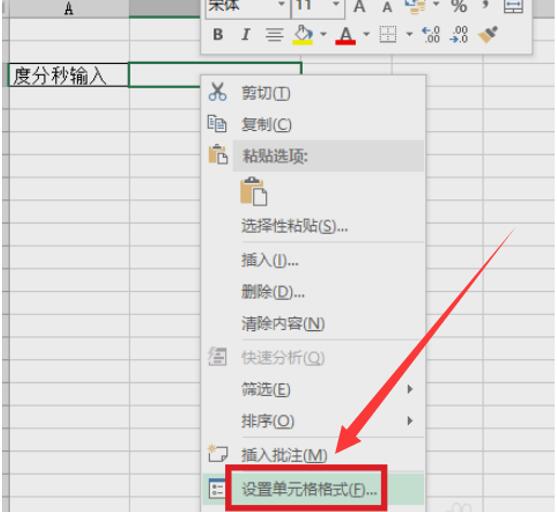This screenshot has height=512, width=557.
Task: Choose 清除内容(N) menu entry
Action: tap(283, 323)
